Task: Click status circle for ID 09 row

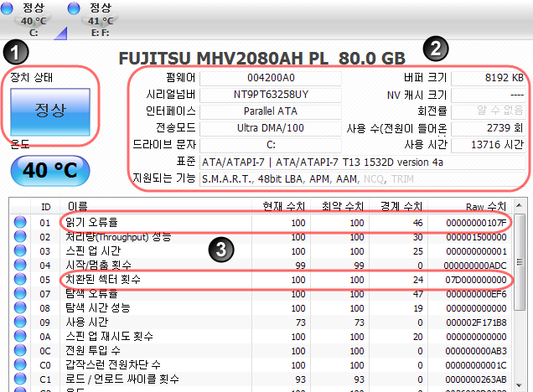Action: 20,322
